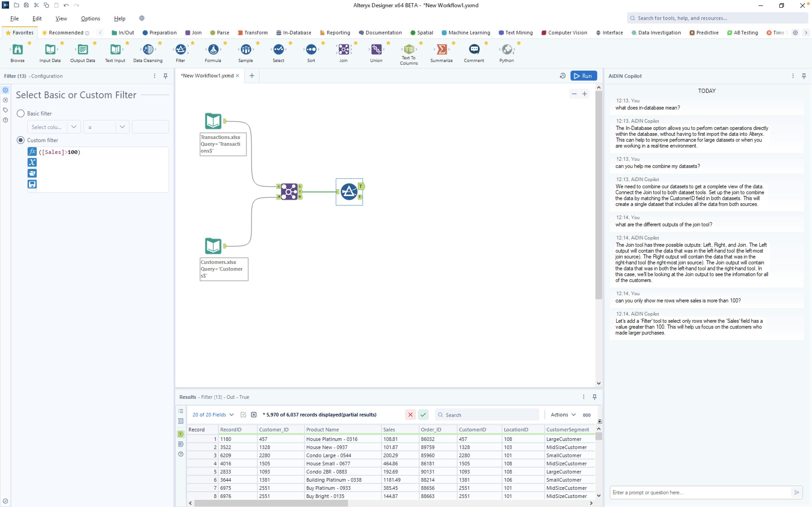812x507 pixels.
Task: Switch to the Preparation tool category tab
Action: 159,33
